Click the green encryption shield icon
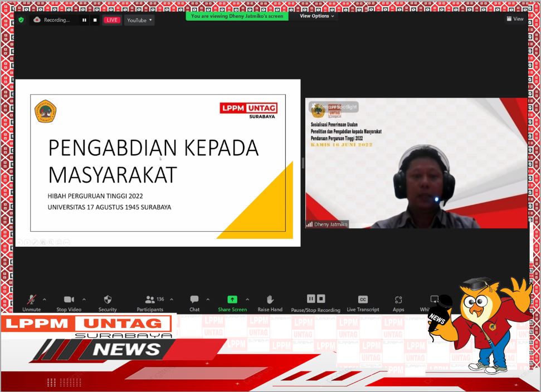 coord(21,20)
